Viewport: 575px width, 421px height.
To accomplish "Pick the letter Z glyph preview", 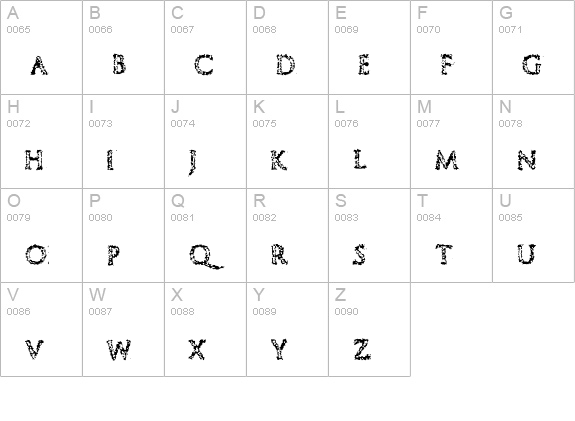I will click(362, 349).
